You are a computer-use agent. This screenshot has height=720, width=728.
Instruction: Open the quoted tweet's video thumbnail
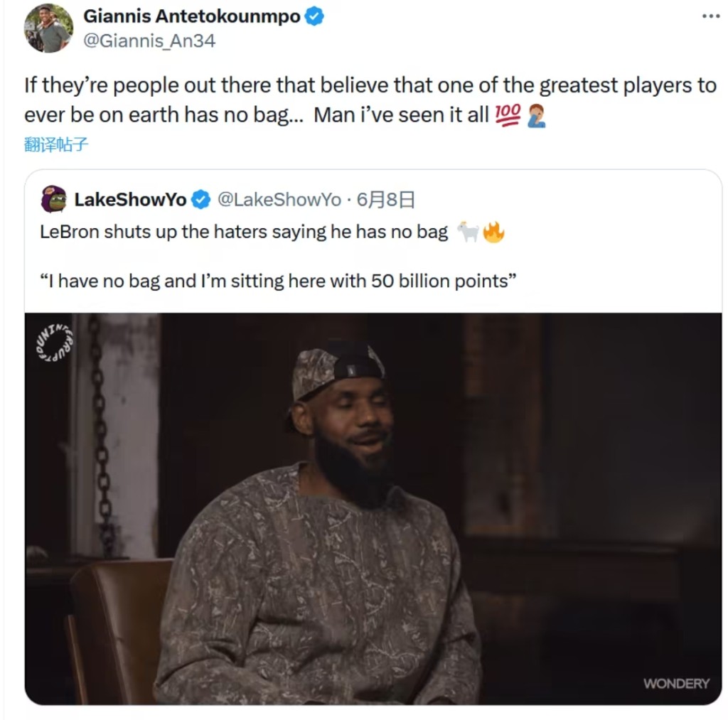click(373, 509)
